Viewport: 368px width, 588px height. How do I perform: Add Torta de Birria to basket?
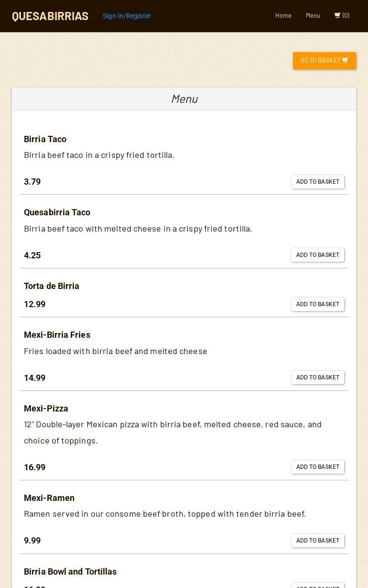(x=318, y=304)
